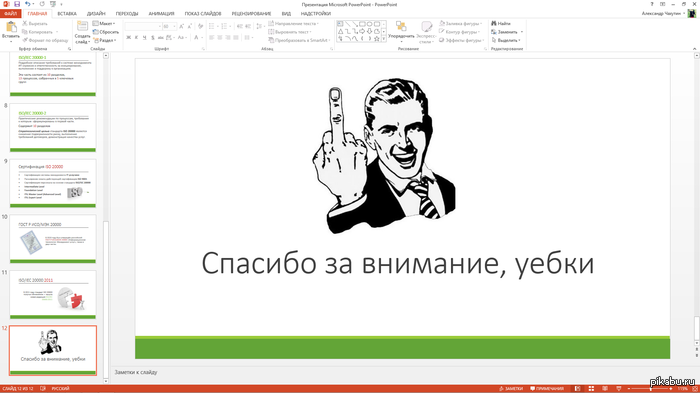Toggle bold Ж formatting
The height and width of the screenshot is (393, 700).
coord(129,38)
